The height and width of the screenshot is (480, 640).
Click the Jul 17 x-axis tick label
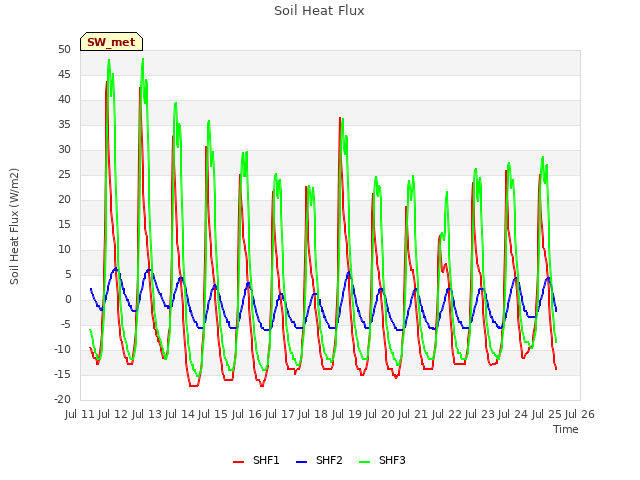pyautogui.click(x=280, y=414)
